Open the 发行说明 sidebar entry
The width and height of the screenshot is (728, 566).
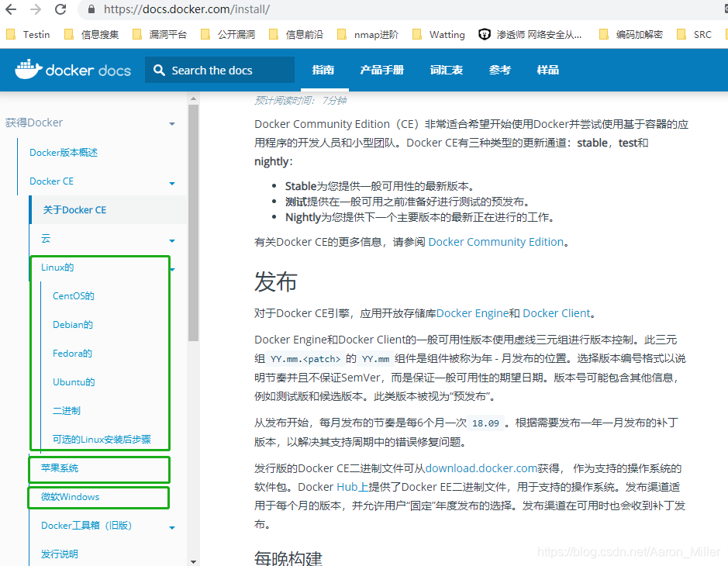click(60, 554)
